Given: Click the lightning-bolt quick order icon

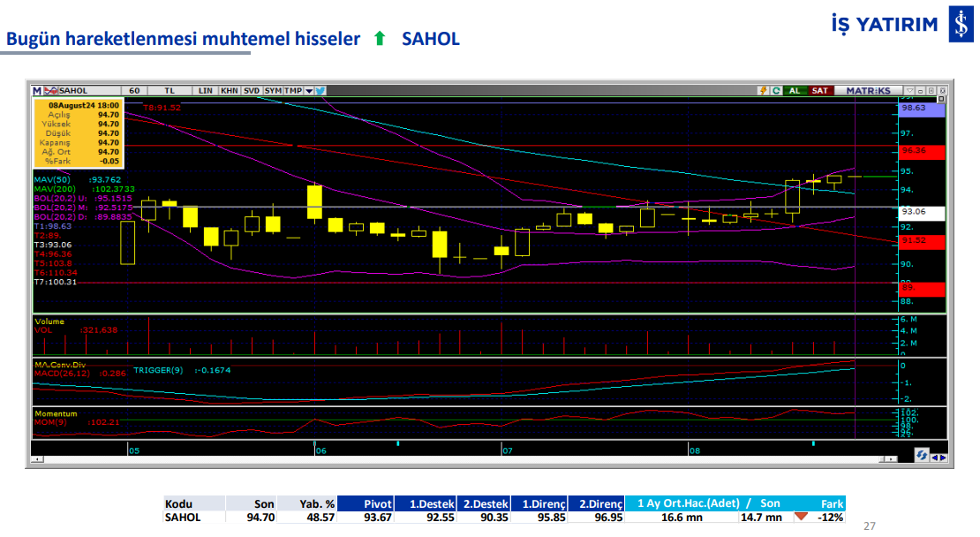Looking at the screenshot, I should coord(763,90).
